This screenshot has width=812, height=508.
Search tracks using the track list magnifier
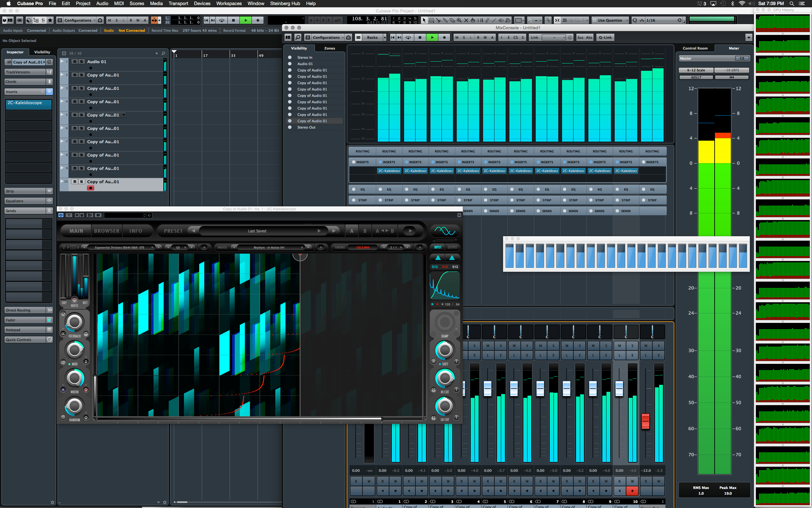click(x=163, y=53)
